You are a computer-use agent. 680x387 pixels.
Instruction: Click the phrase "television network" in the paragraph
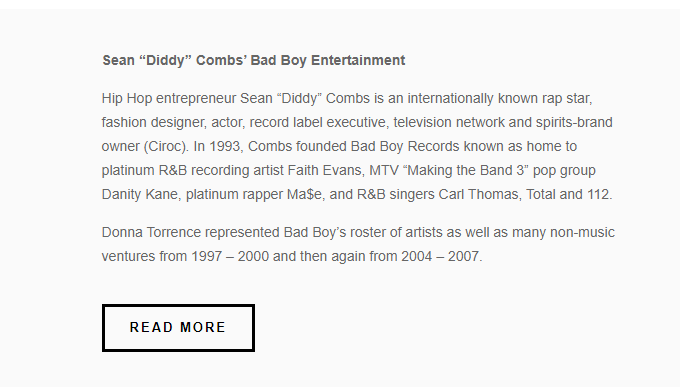point(449,122)
